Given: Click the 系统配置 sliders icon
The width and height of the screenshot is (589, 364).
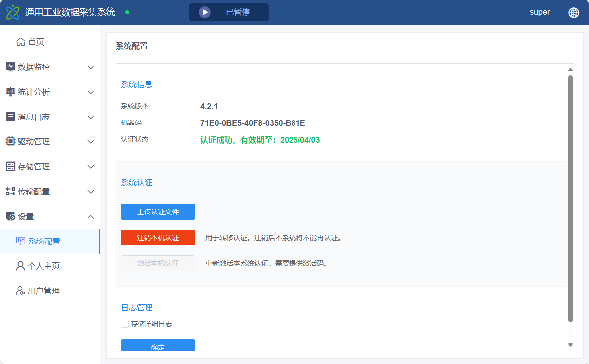Looking at the screenshot, I should [20, 241].
